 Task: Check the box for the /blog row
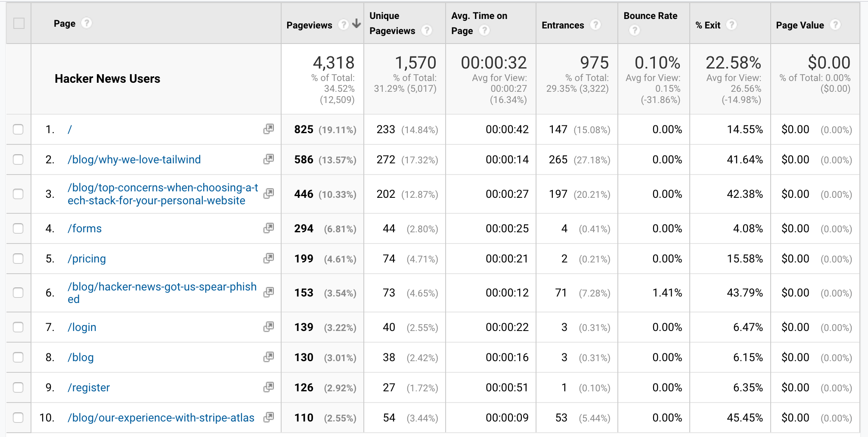tap(18, 357)
